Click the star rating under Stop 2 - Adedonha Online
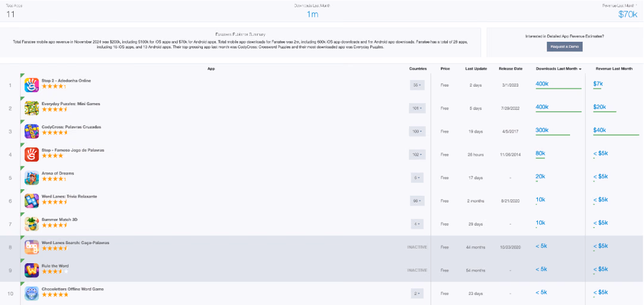This screenshot has width=644, height=305. point(54,86)
